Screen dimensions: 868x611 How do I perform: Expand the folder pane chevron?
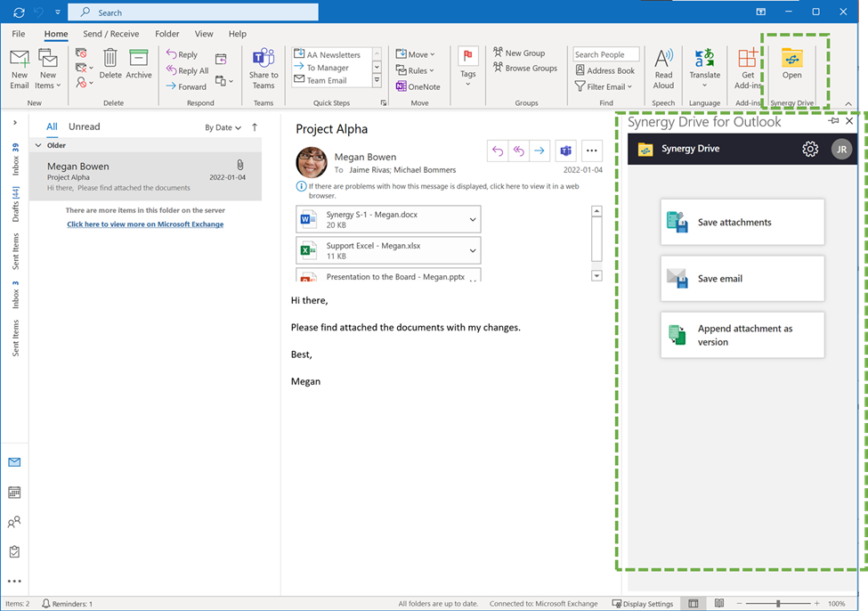[x=15, y=122]
